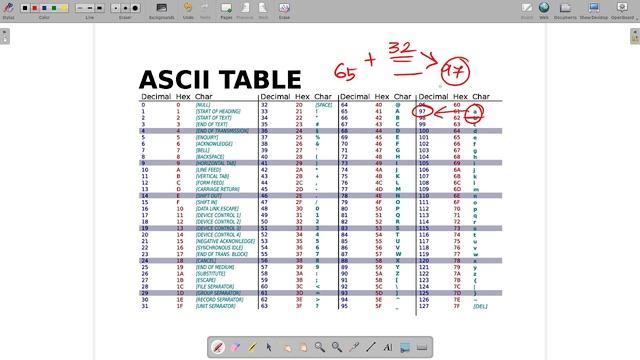This screenshot has width=640, height=360.
Task: Select the Pen tool in stylus palette
Action: 218,347
